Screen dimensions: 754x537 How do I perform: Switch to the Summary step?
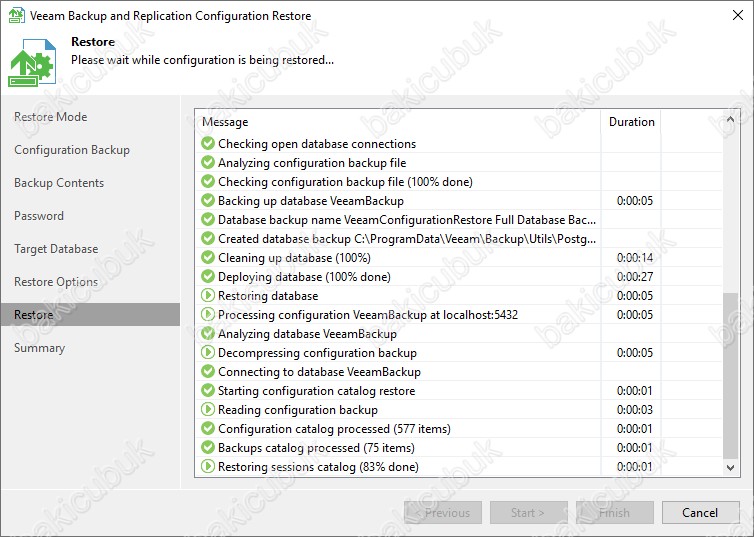pos(40,348)
